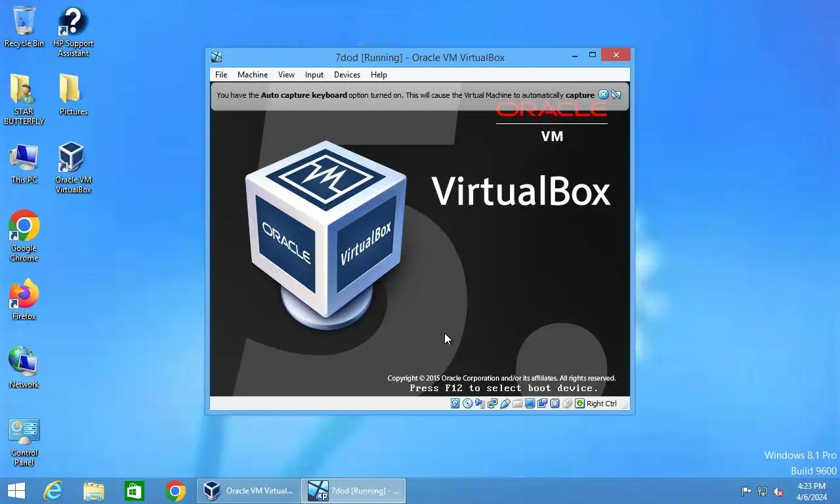Open the Input menu
The width and height of the screenshot is (840, 504).
tap(314, 75)
